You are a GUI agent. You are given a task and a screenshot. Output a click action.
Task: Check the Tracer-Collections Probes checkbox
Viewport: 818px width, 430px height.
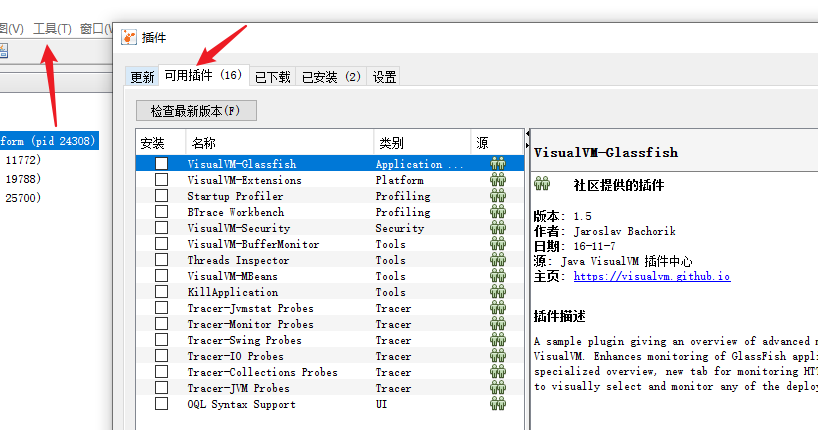coord(161,372)
